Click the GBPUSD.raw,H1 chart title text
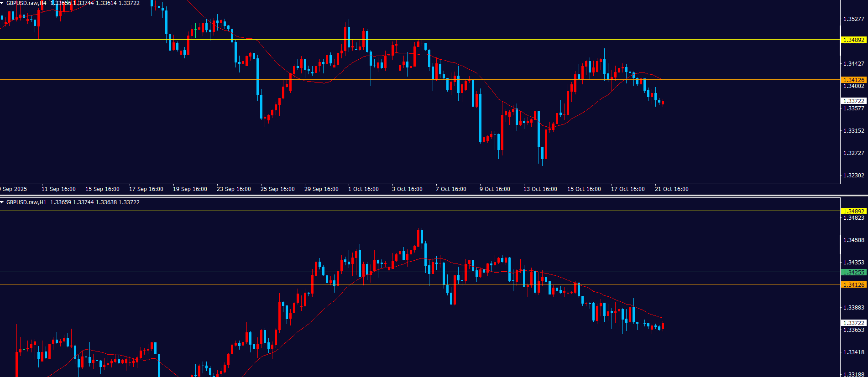 coord(26,202)
